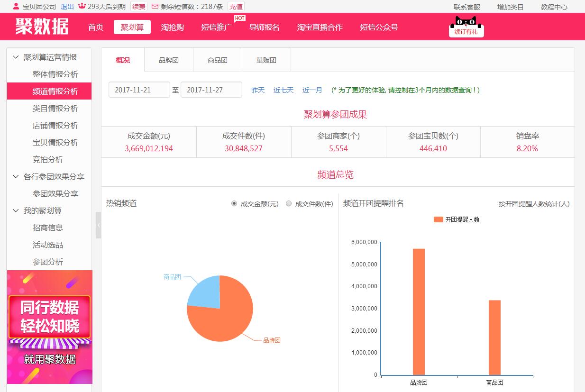The width and height of the screenshot is (585, 392).
Task: Click the blue 商品团 pie slice
Action: 206,292
